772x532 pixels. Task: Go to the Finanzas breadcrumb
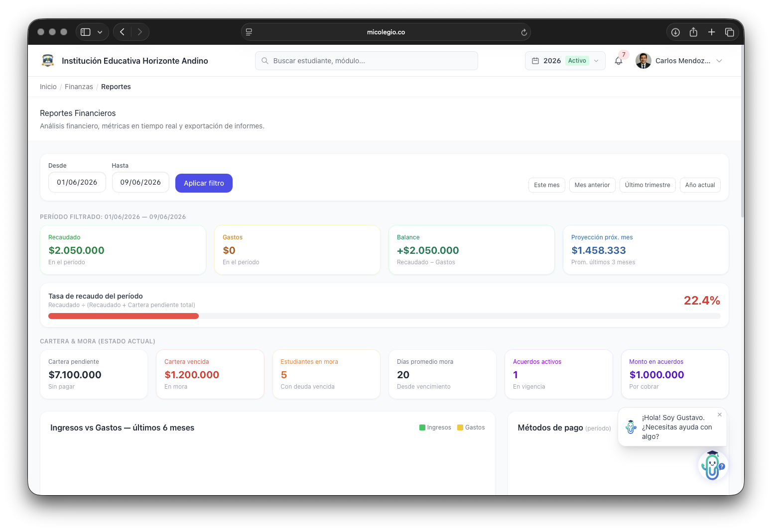[79, 87]
